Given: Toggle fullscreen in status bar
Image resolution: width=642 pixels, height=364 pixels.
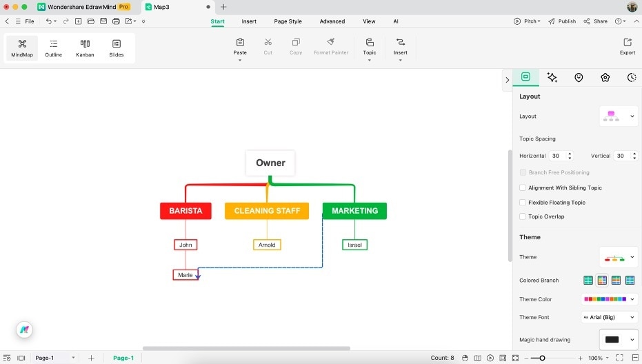Looking at the screenshot, I should pyautogui.click(x=619, y=358).
